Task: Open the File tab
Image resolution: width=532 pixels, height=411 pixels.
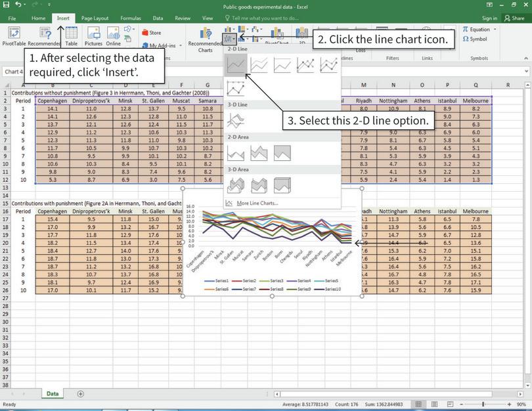Action: (12, 18)
